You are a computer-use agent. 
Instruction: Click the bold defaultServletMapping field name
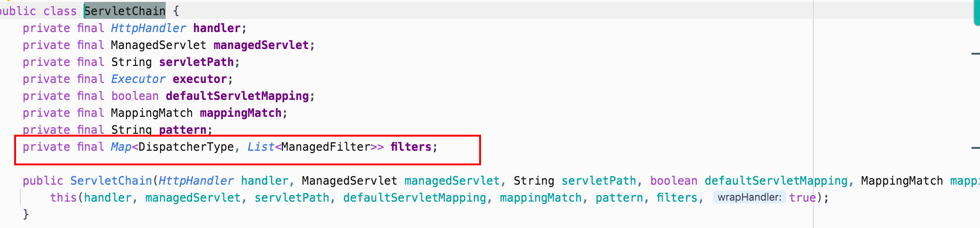(x=237, y=96)
